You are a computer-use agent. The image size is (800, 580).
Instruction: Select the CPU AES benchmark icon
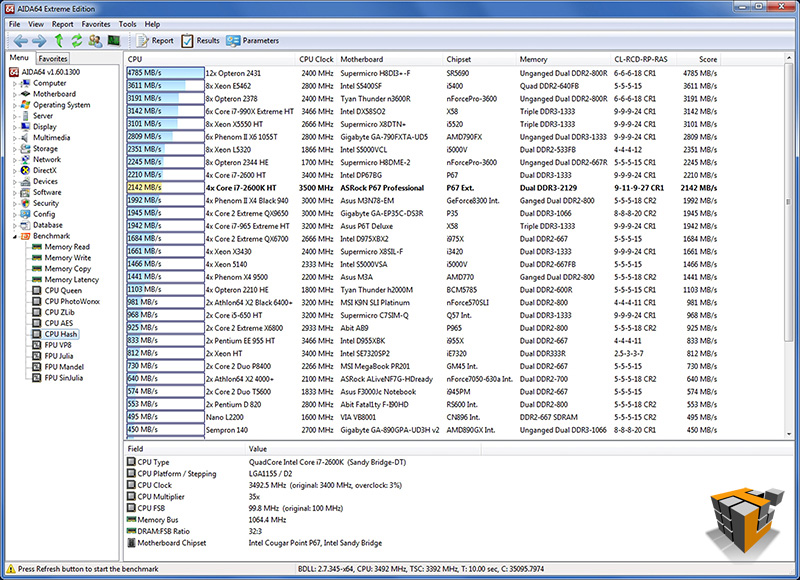coord(37,323)
